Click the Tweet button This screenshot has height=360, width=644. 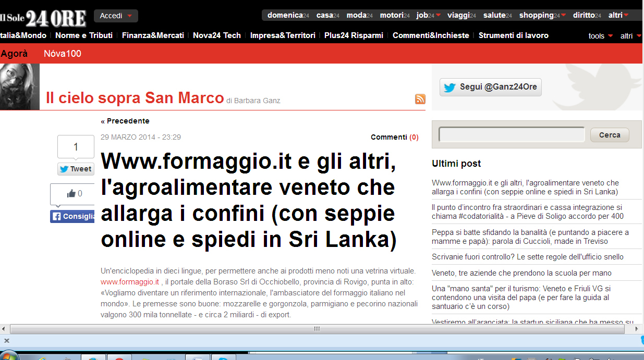(x=76, y=169)
